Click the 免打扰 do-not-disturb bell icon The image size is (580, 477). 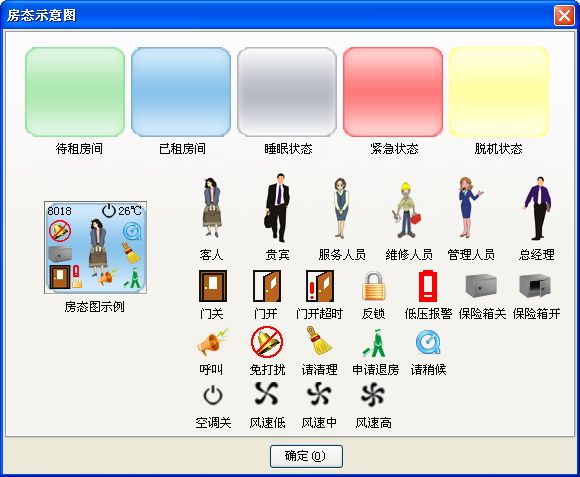[x=267, y=342]
